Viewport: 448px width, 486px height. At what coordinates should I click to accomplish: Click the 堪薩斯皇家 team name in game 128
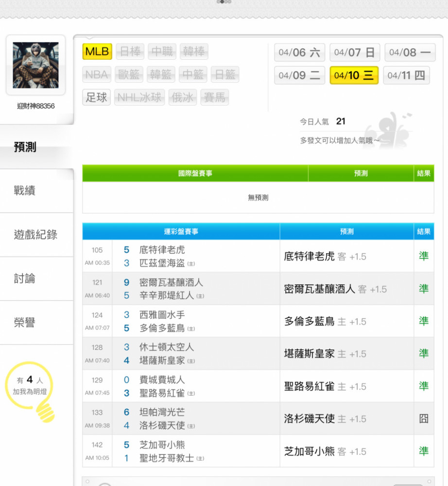162,361
